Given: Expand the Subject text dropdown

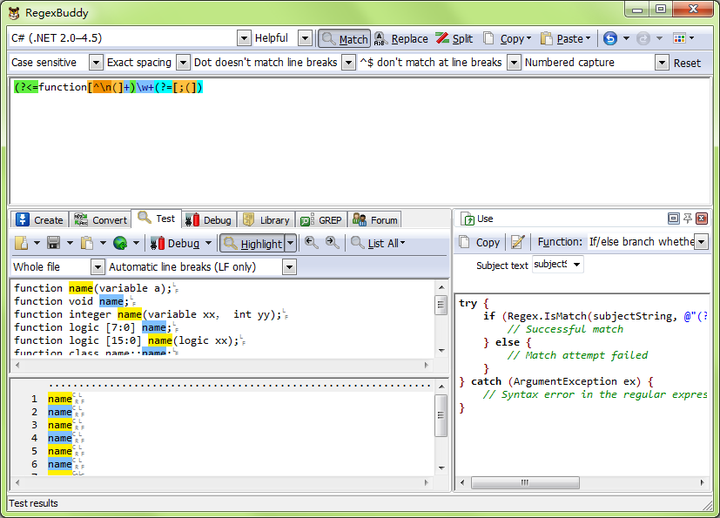Looking at the screenshot, I should 577,265.
